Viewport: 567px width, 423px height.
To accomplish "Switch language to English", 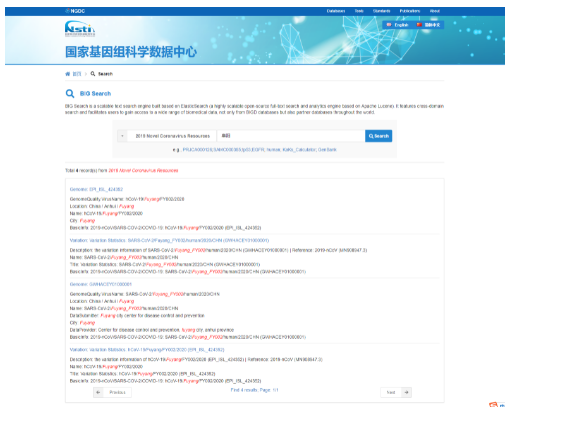I will [398, 25].
